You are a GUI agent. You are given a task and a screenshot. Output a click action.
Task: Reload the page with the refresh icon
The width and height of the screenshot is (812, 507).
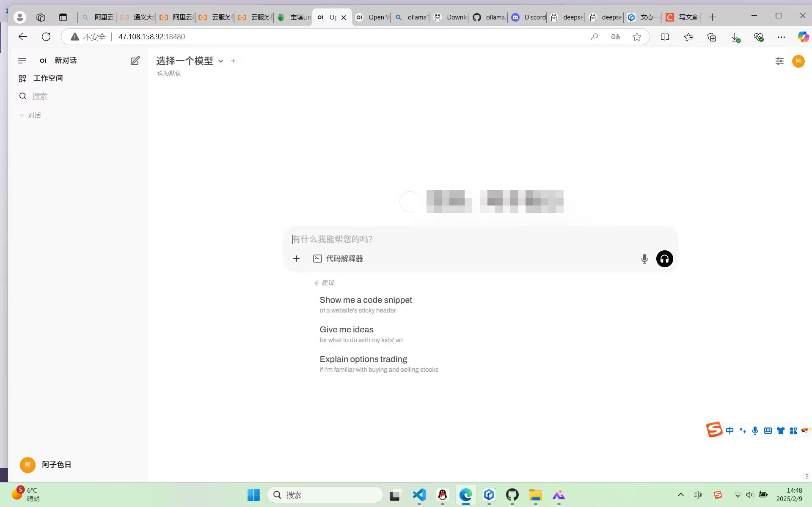[46, 37]
